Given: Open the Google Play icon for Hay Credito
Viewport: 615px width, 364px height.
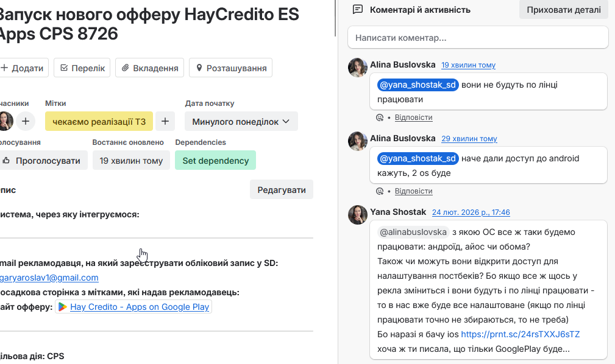Looking at the screenshot, I should pos(62,307).
